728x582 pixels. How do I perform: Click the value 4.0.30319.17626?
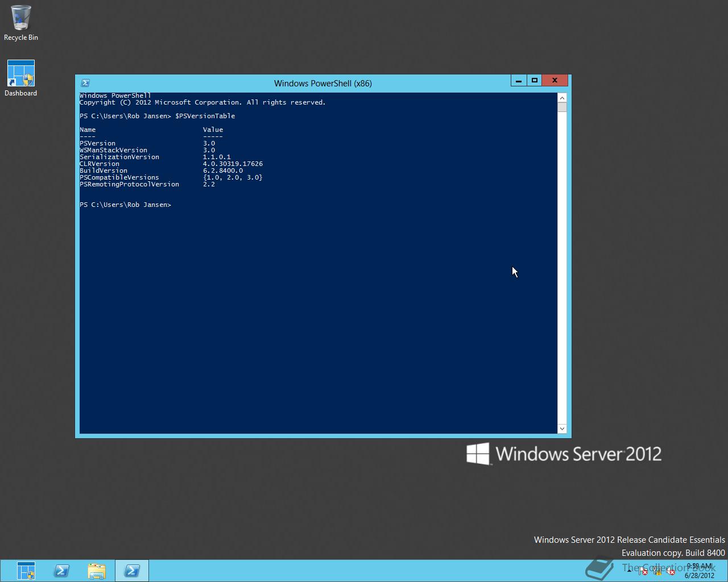(233, 164)
